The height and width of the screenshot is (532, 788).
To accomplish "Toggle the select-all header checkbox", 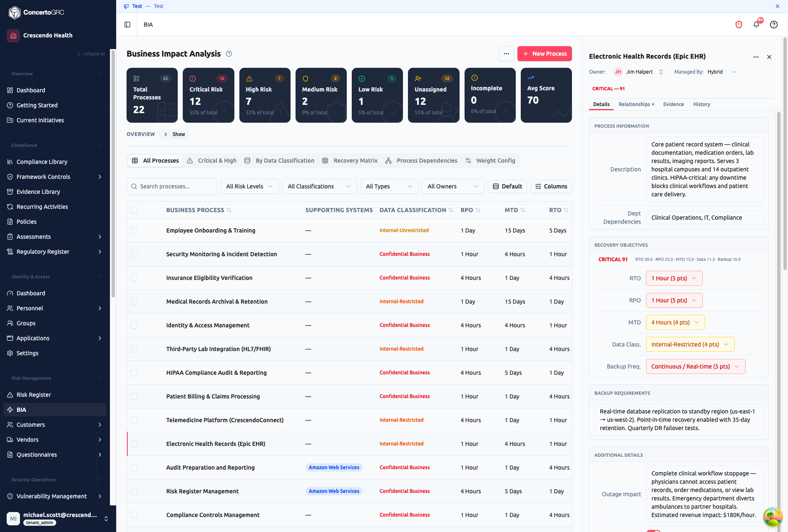I will (x=134, y=210).
